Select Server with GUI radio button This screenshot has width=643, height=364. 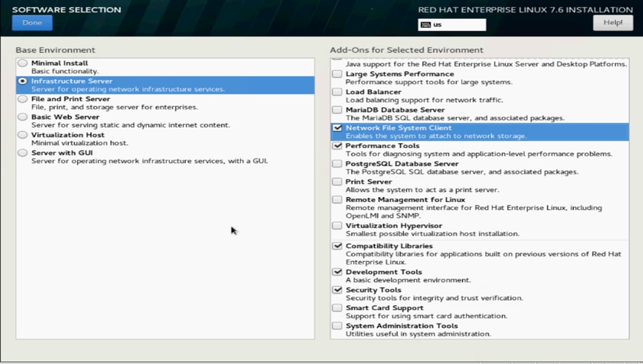tap(23, 153)
